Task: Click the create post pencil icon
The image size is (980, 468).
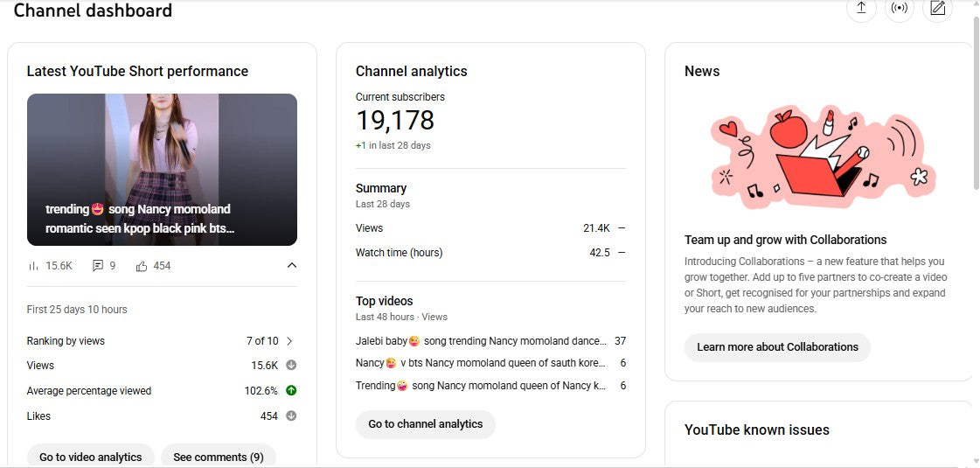Action: coord(937,8)
